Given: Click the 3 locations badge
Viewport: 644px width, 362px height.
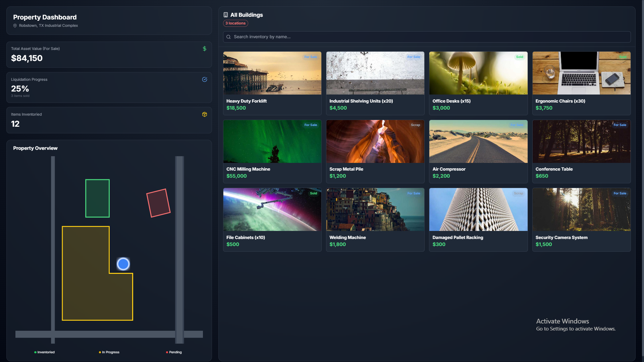Looking at the screenshot, I should point(235,23).
